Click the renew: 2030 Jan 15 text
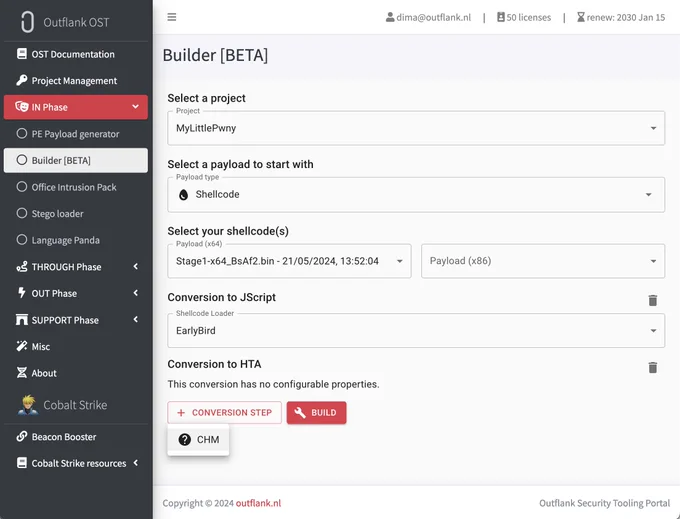The height and width of the screenshot is (519, 680). coord(626,17)
